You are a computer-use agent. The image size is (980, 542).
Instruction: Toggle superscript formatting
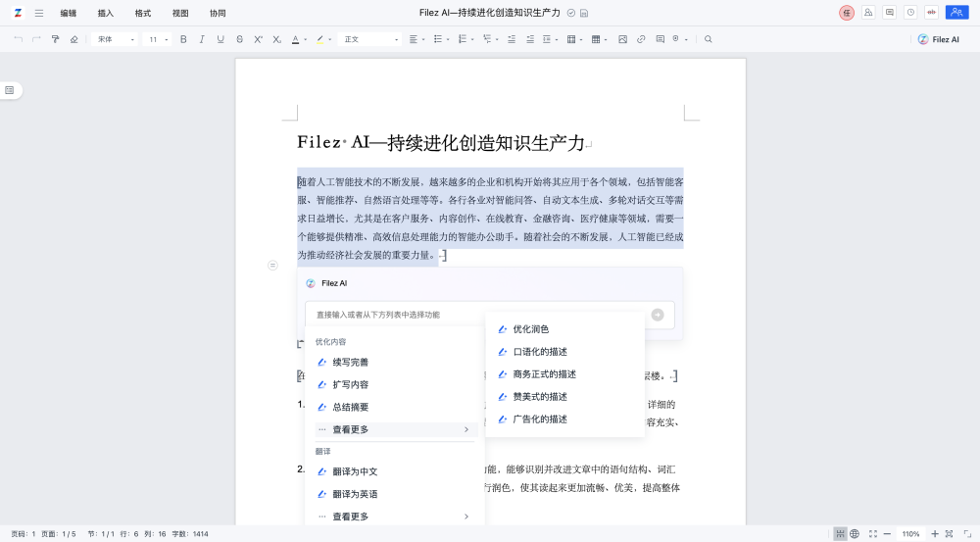click(x=258, y=39)
